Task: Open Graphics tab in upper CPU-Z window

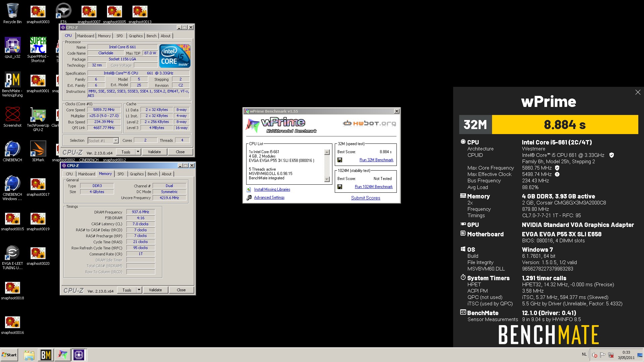Action: point(136,36)
